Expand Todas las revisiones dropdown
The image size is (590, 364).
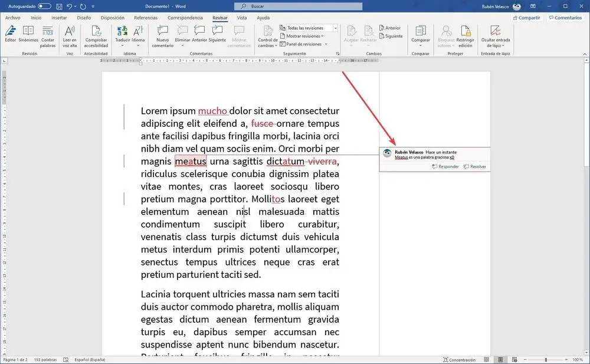click(x=335, y=28)
